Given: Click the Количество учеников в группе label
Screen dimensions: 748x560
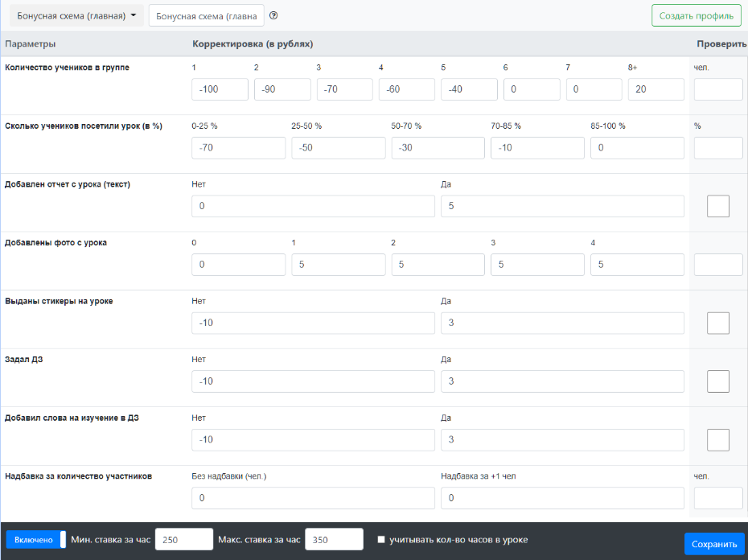Looking at the screenshot, I should [67, 68].
